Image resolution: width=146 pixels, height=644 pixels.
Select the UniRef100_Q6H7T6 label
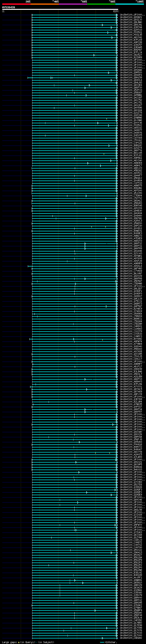click(131, 150)
